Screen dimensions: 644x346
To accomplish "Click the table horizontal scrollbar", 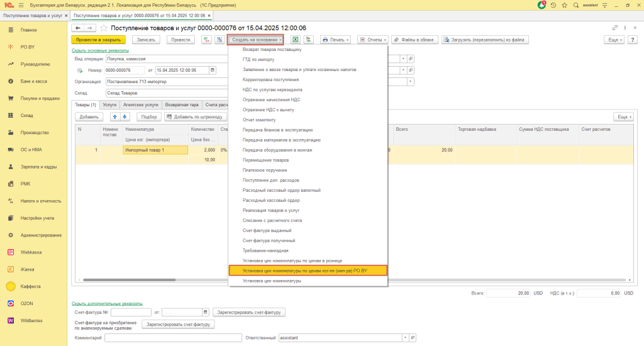I will click(x=130, y=280).
